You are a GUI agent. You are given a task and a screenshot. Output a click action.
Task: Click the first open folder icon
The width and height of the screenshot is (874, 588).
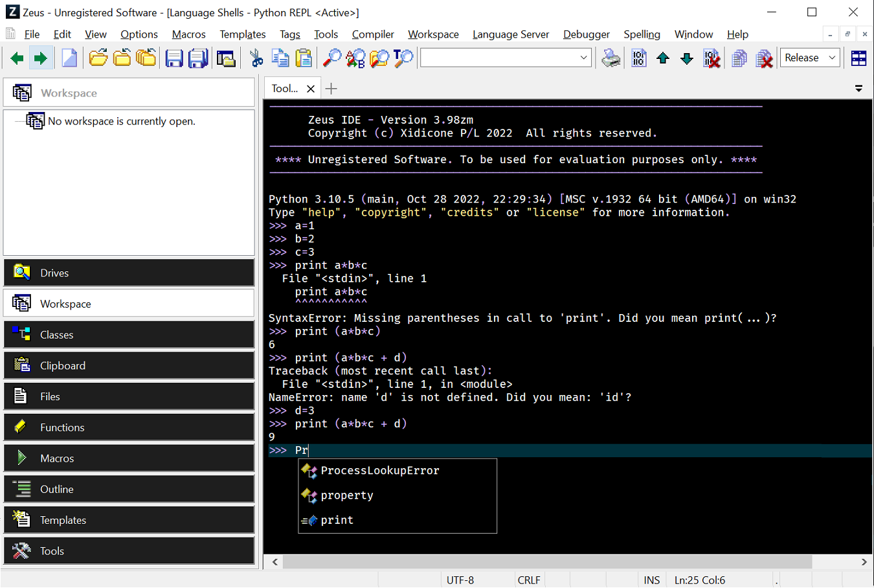tap(98, 58)
